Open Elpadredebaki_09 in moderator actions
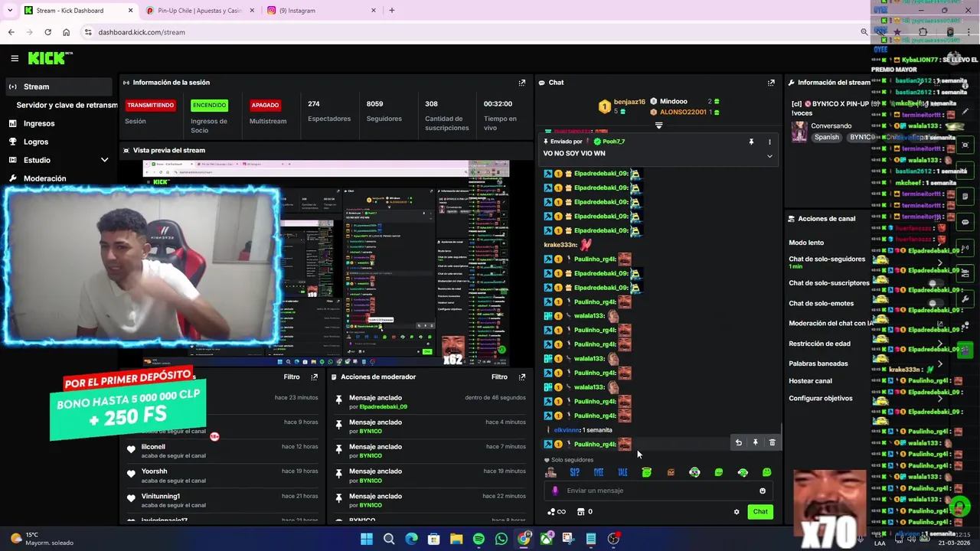Screen dimensions: 980x551 [x=383, y=406]
